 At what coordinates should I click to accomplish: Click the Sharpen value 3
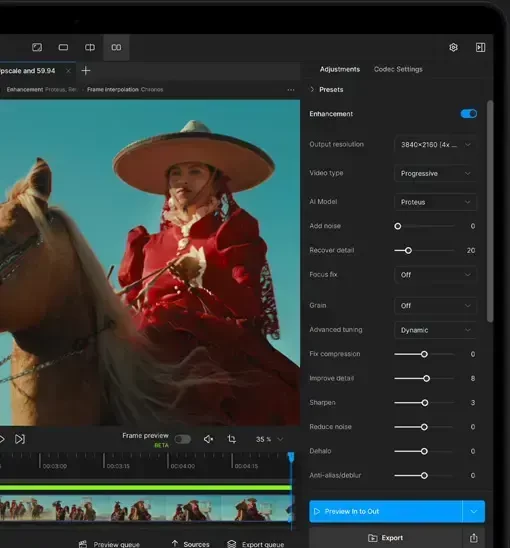point(473,403)
